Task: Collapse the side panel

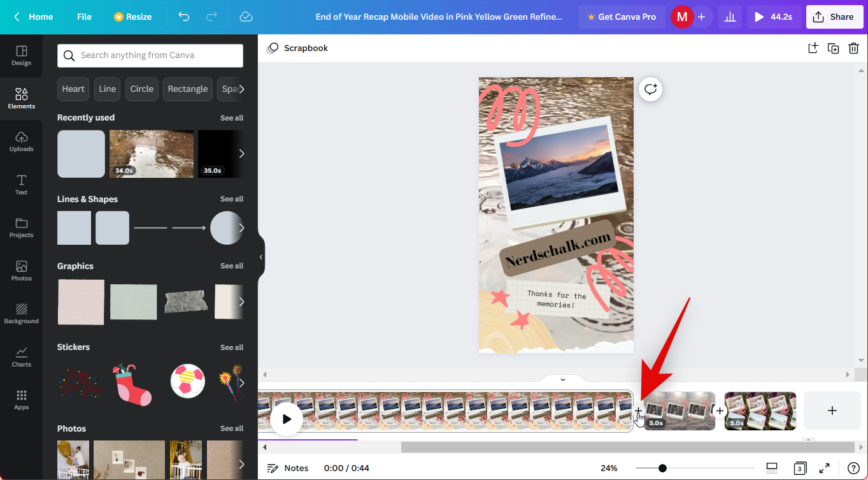Action: pos(261,257)
